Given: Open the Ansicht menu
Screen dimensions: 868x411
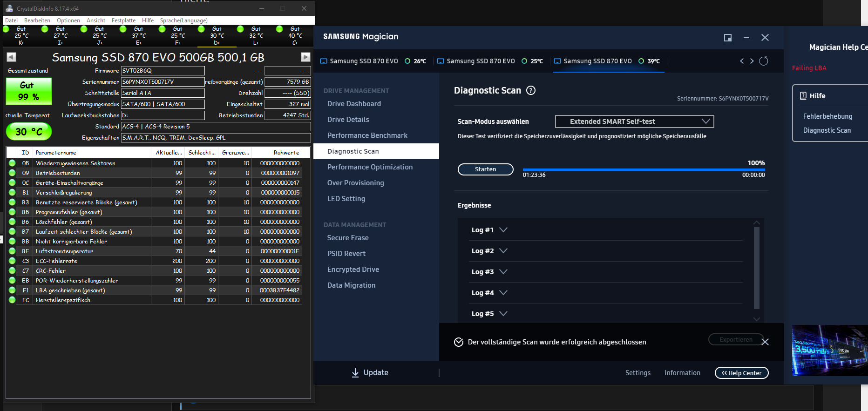Looking at the screenshot, I should pyautogui.click(x=96, y=20).
